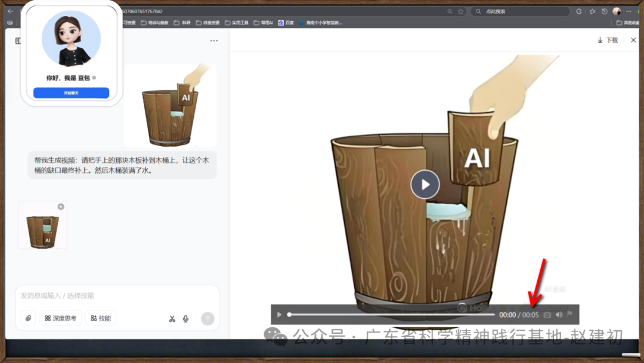
Task: Click the video progress bar track
Action: (x=391, y=315)
